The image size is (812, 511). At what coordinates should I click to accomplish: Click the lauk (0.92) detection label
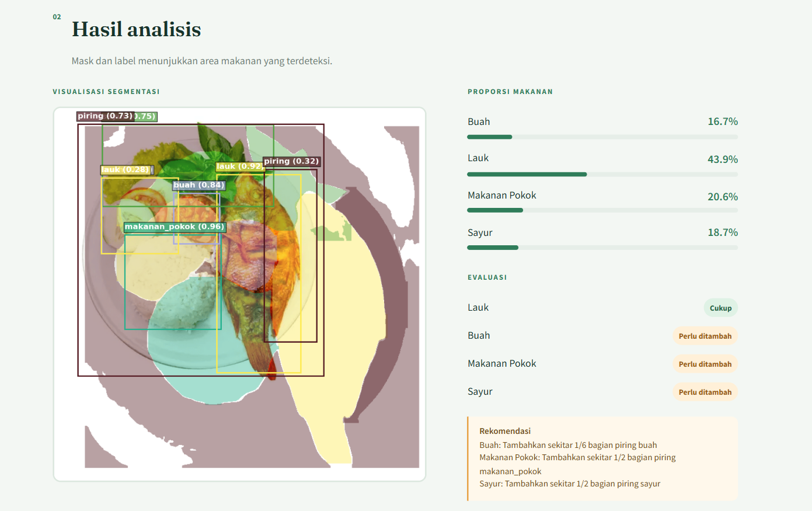(239, 166)
